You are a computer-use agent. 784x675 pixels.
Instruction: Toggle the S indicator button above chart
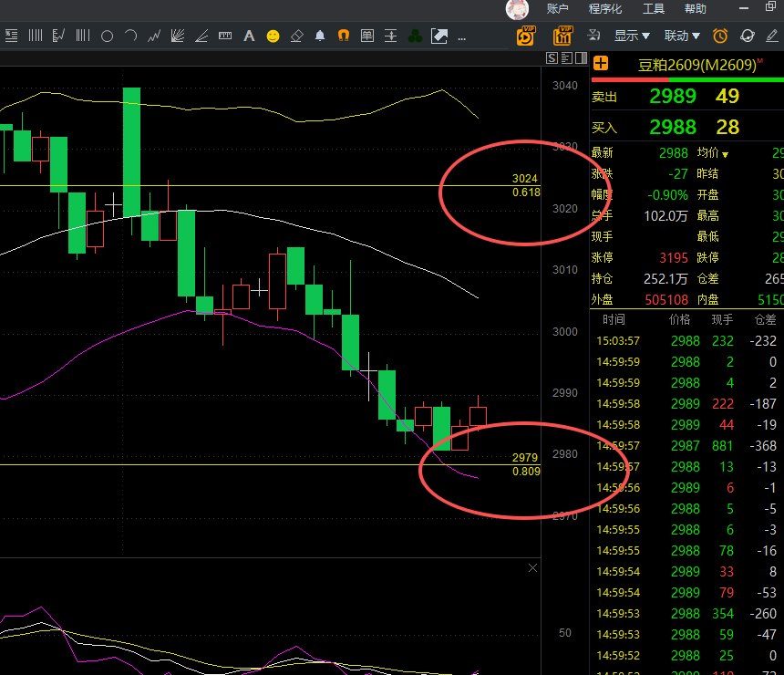(552, 58)
